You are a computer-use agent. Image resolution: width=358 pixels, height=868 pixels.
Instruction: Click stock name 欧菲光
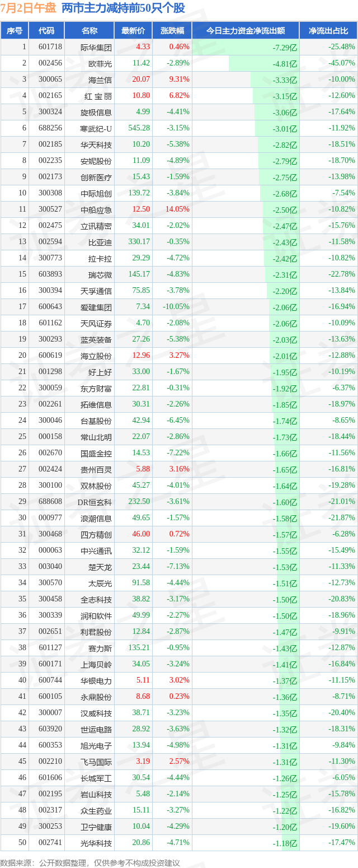click(100, 64)
